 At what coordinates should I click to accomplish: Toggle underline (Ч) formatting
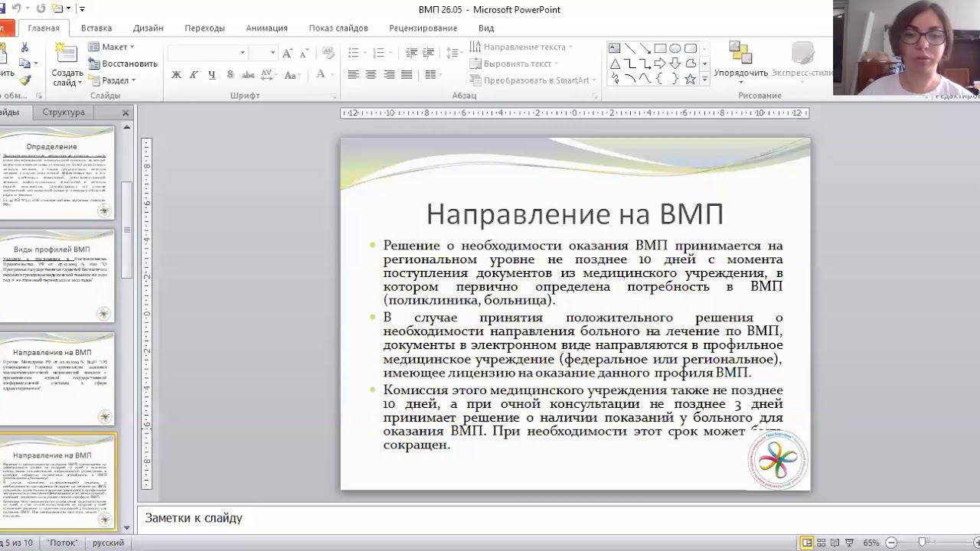coord(211,75)
